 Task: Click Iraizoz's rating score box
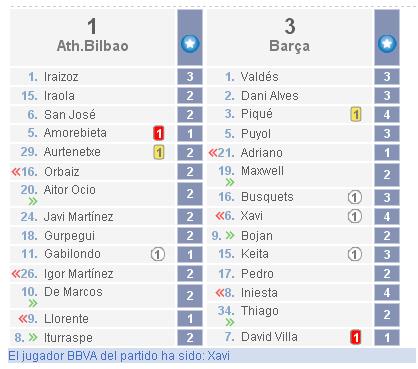190,77
